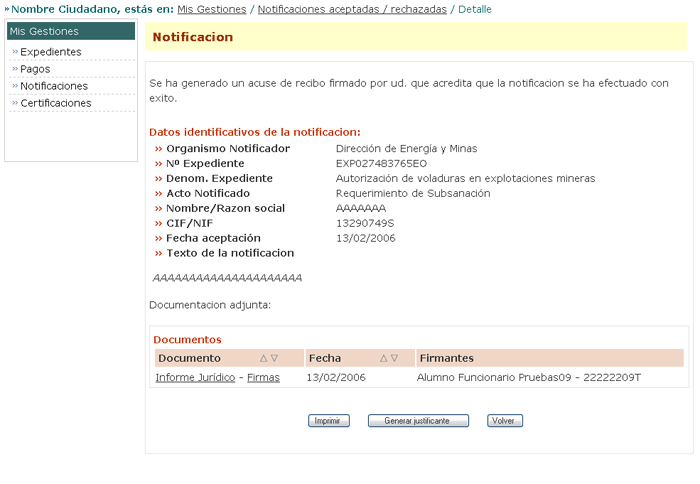Sort Documento column descending with down arrow

click(274, 358)
